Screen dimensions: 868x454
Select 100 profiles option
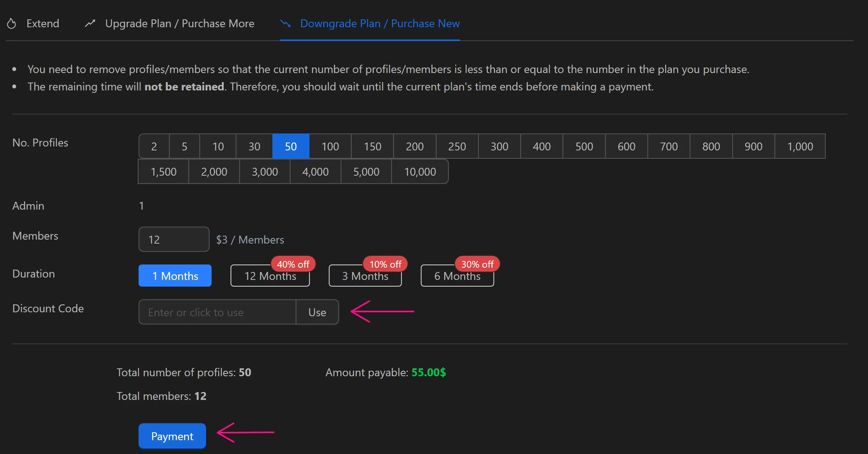[x=330, y=146]
